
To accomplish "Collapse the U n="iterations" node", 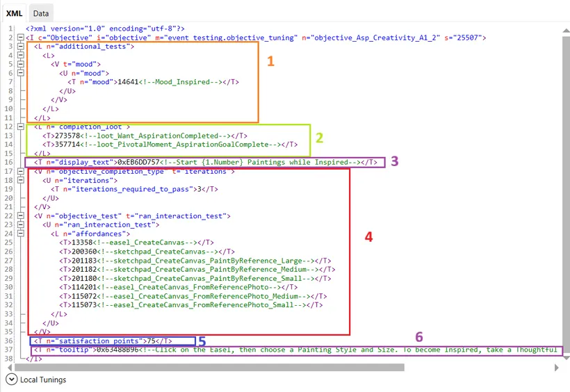I will (x=21, y=180).
